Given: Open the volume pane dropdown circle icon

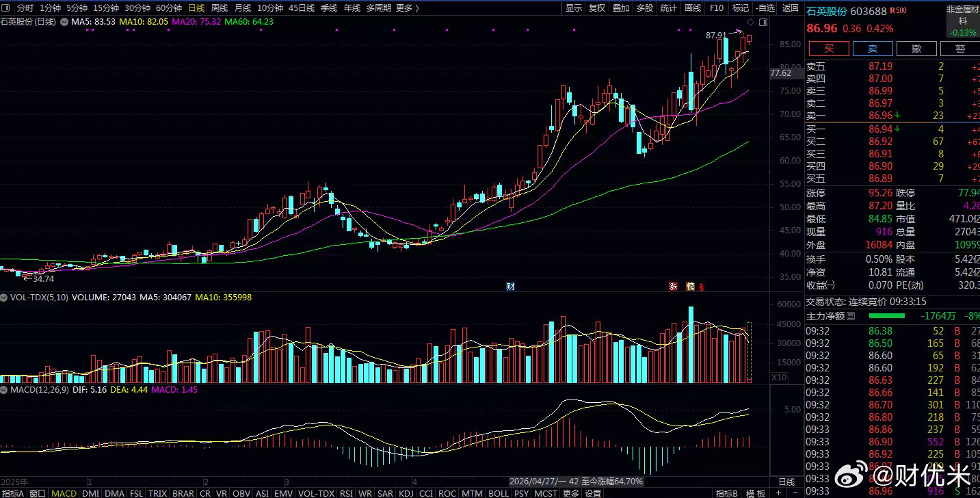Looking at the screenshot, I should point(4,298).
